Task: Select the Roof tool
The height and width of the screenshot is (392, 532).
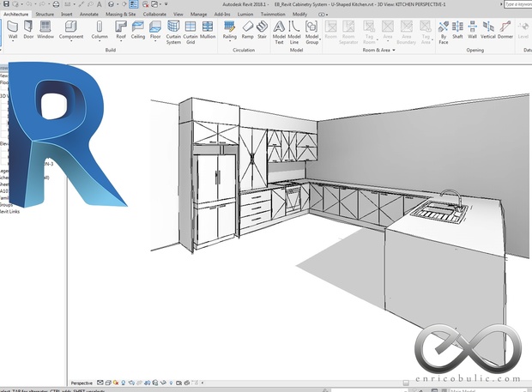Action: [121, 30]
